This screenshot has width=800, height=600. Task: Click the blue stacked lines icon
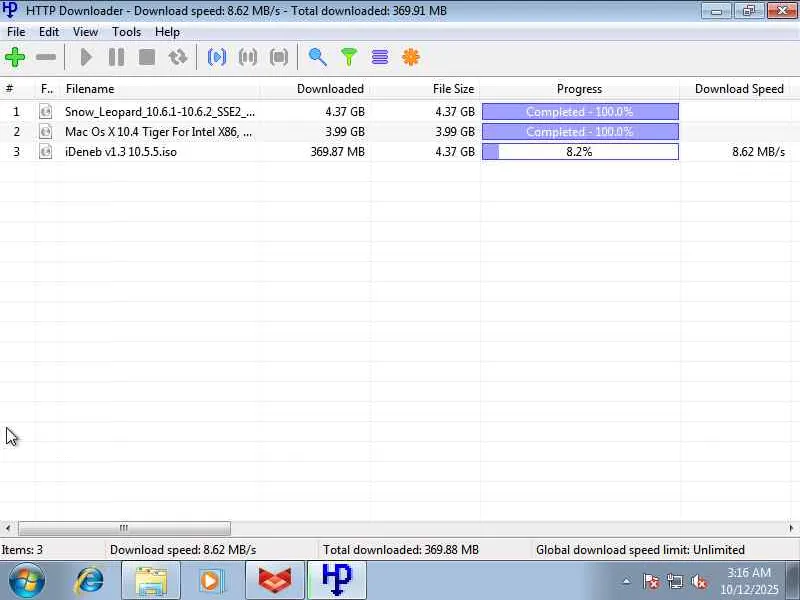(x=380, y=57)
